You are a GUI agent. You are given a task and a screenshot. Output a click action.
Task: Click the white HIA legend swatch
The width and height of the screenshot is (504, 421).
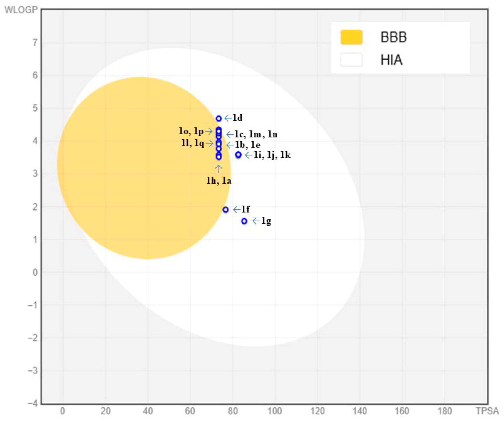351,60
